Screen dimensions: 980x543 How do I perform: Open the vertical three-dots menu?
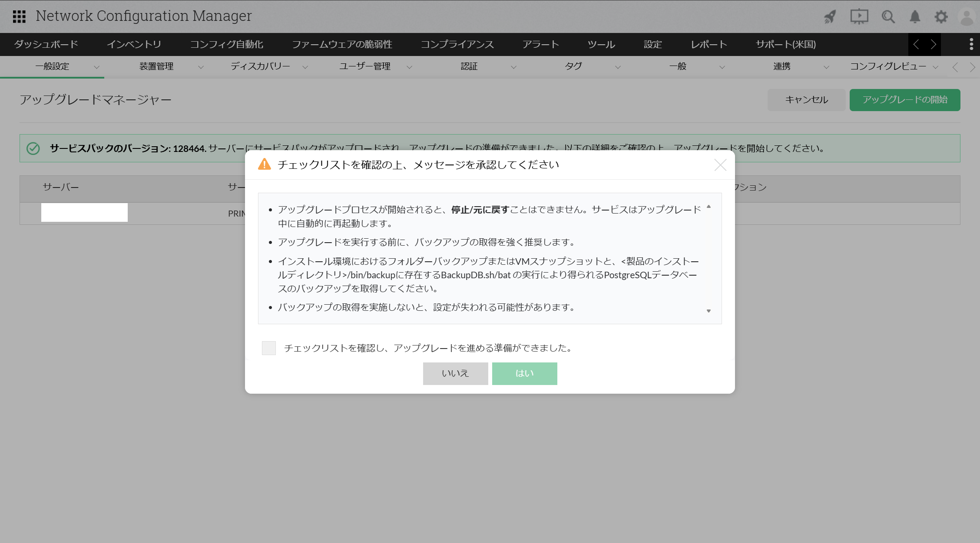971,44
